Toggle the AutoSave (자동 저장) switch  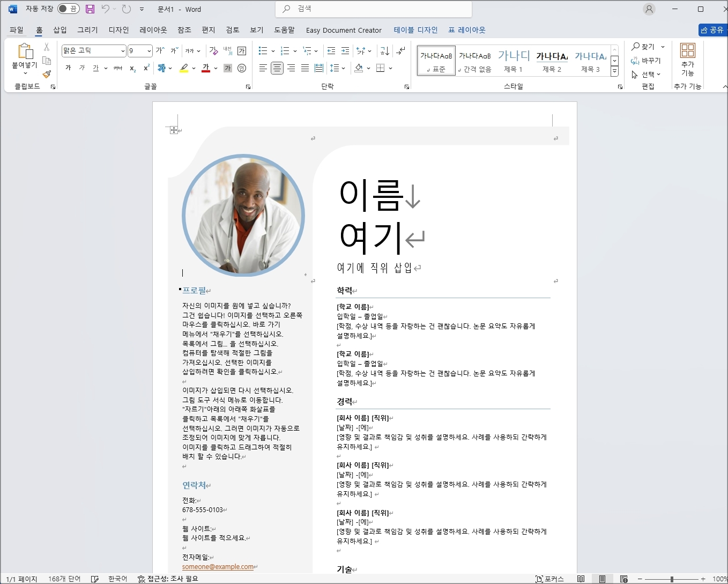pyautogui.click(x=68, y=9)
